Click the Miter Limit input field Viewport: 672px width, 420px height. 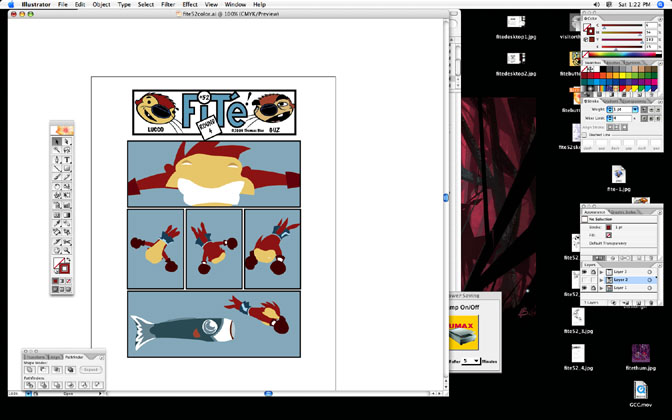(x=622, y=118)
